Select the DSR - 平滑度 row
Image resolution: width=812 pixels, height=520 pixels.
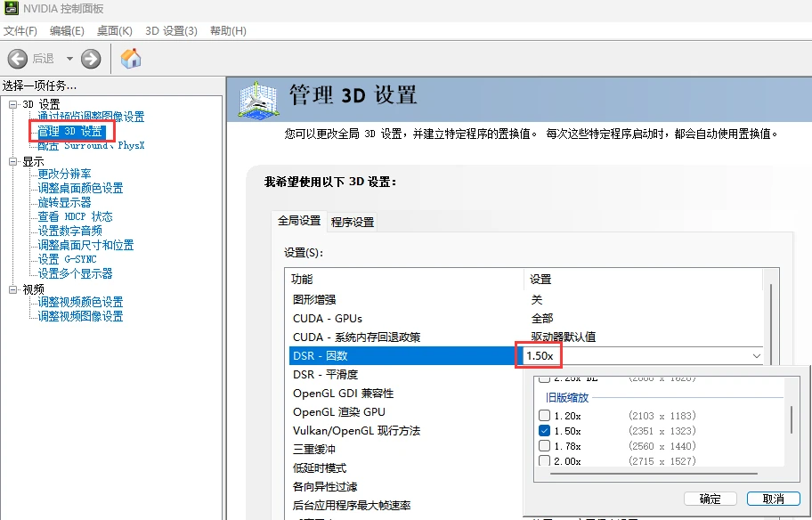(406, 375)
